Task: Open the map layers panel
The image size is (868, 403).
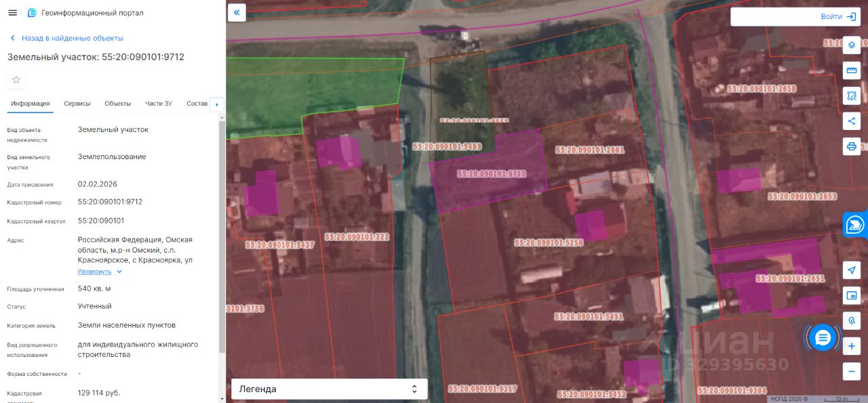Action: pos(852,45)
